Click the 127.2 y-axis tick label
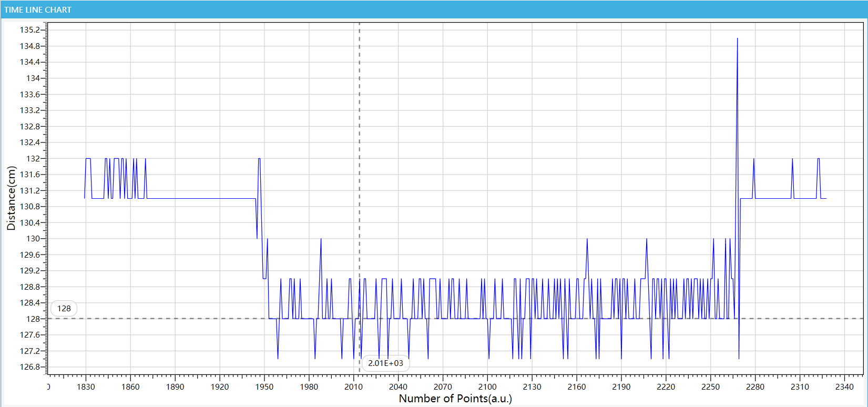Viewport: 868px width, 407px height. [x=30, y=351]
